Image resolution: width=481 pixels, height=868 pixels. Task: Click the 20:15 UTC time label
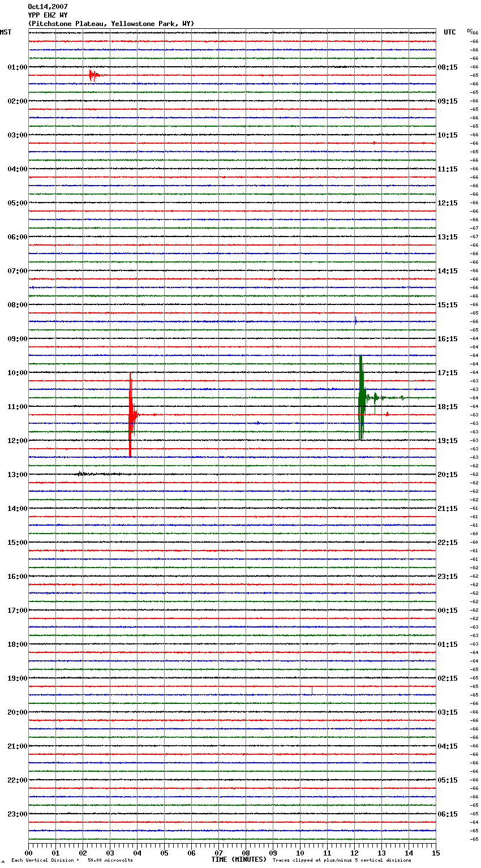tap(448, 475)
